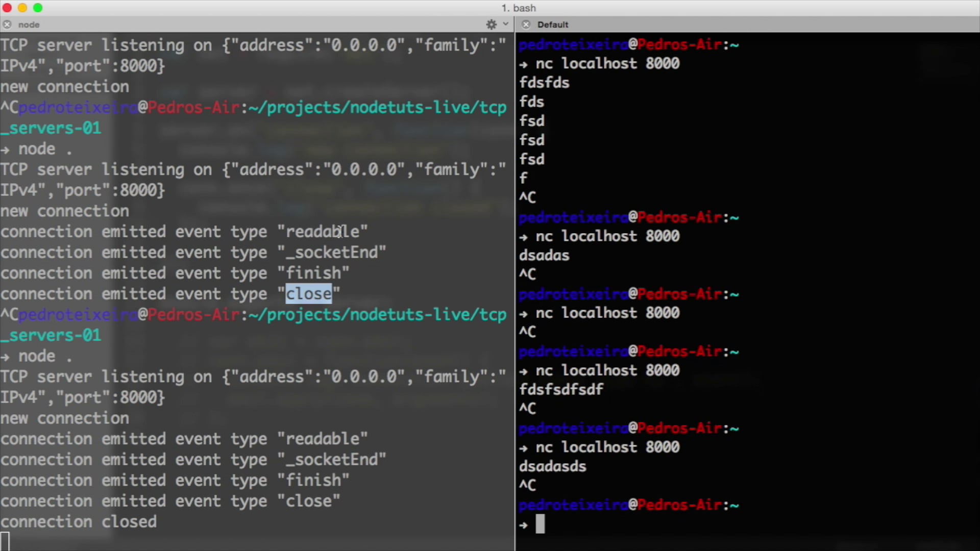The width and height of the screenshot is (980, 551).
Task: Click the arrow prompt at the final empty prompt
Action: (x=525, y=525)
